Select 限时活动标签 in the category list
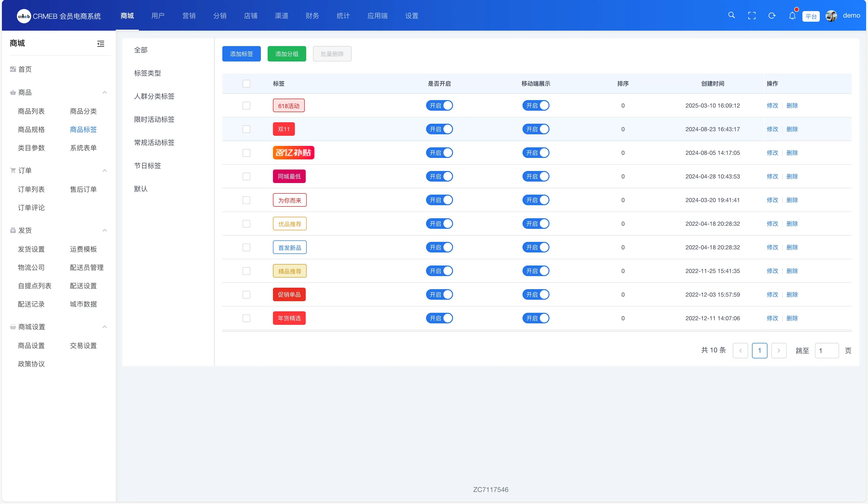 click(x=154, y=119)
